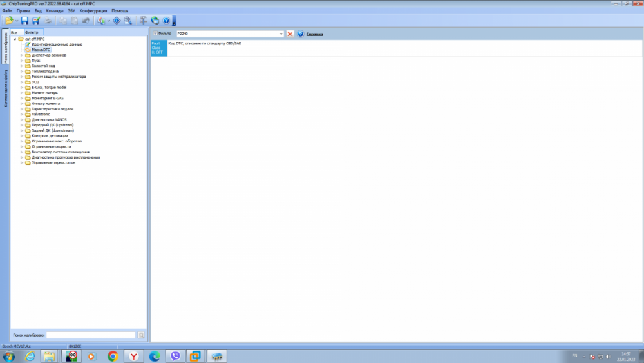Click the filter text field containing P2240
The width and height of the screenshot is (644, 363).
(227, 34)
